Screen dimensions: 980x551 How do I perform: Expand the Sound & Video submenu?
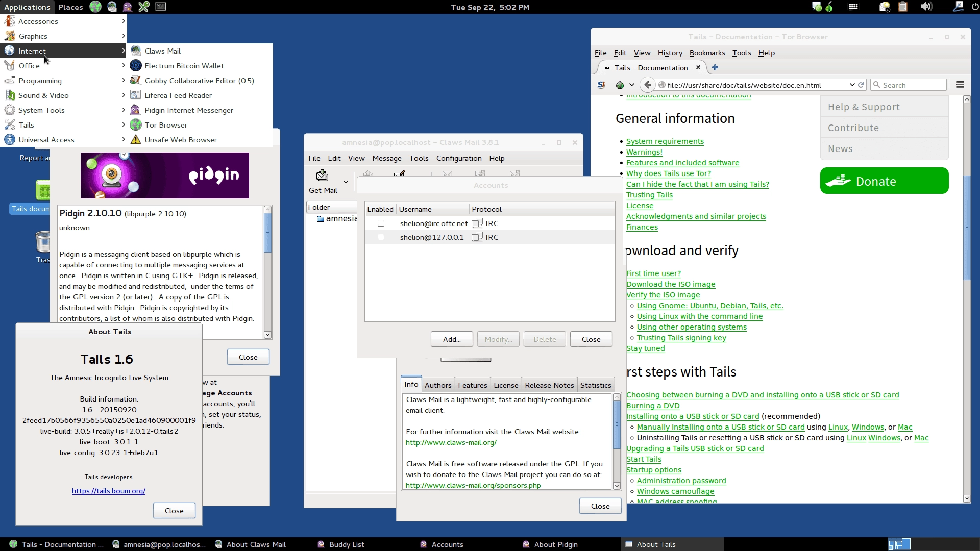point(63,95)
